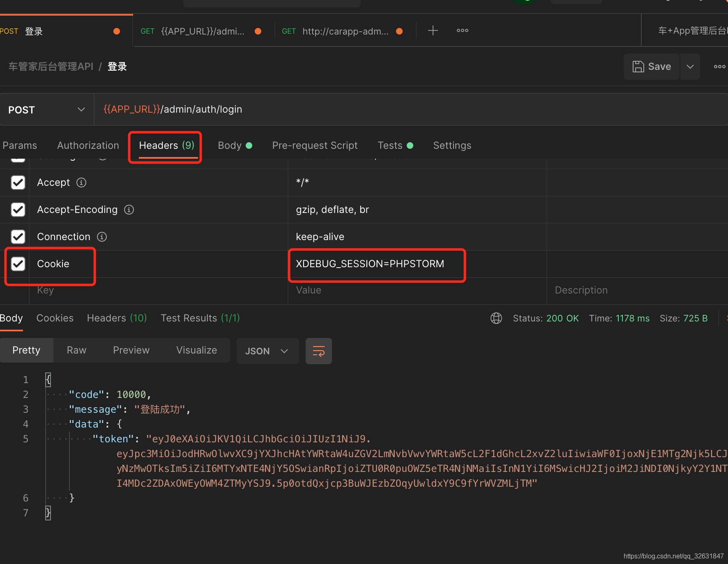Switch to the Pre-request Script tab

click(x=315, y=145)
